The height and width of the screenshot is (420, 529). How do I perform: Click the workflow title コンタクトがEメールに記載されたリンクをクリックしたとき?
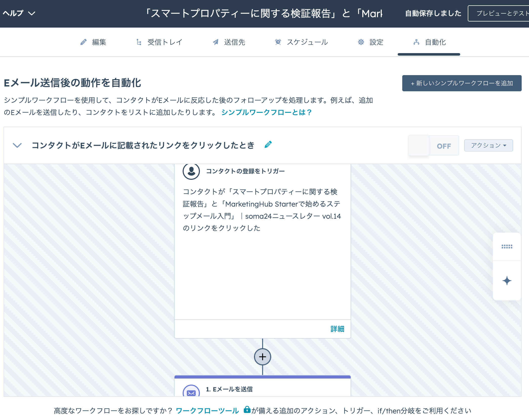point(143,145)
